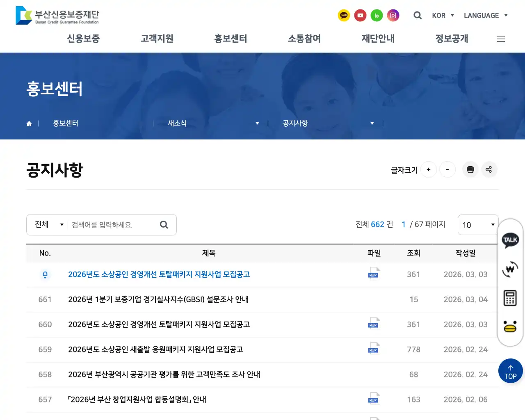Download HWP file for notice 659
Image resolution: width=525 pixels, height=420 pixels.
tap(374, 349)
